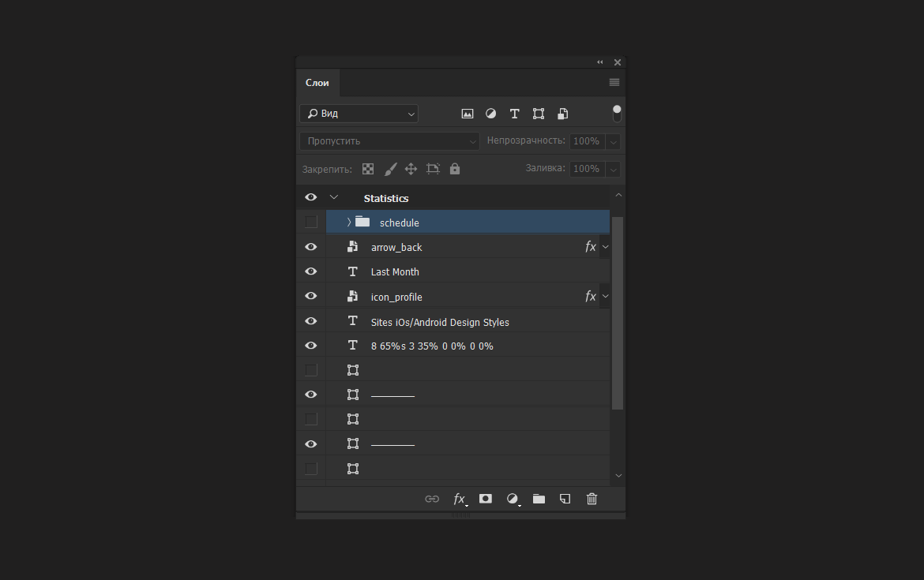This screenshot has width=924, height=580.
Task: Expand arrow_back layer effects
Action: point(605,247)
